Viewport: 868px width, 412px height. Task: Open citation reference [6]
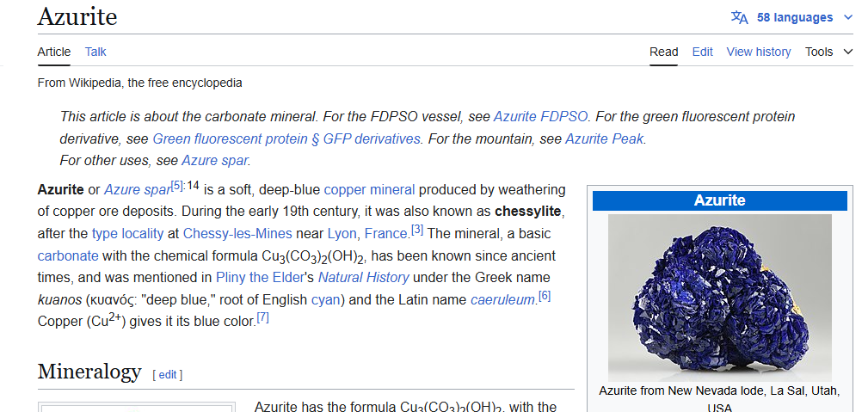point(545,296)
